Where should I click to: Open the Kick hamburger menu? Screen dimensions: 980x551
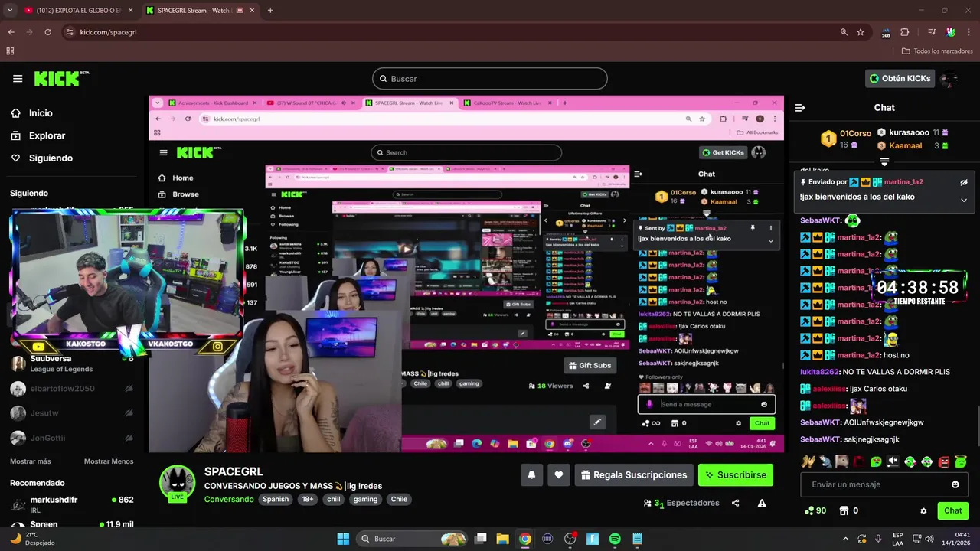pyautogui.click(x=18, y=79)
